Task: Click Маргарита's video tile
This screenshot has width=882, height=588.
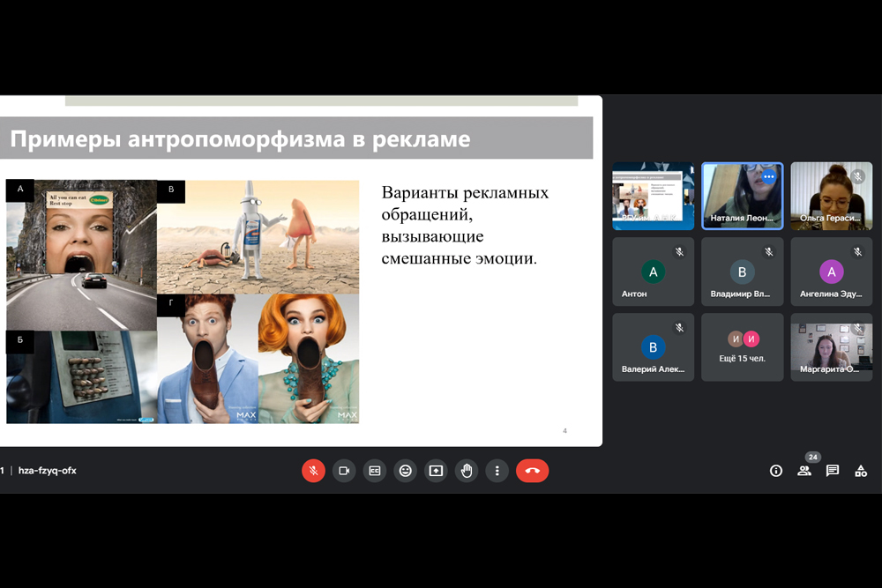Action: (x=831, y=347)
